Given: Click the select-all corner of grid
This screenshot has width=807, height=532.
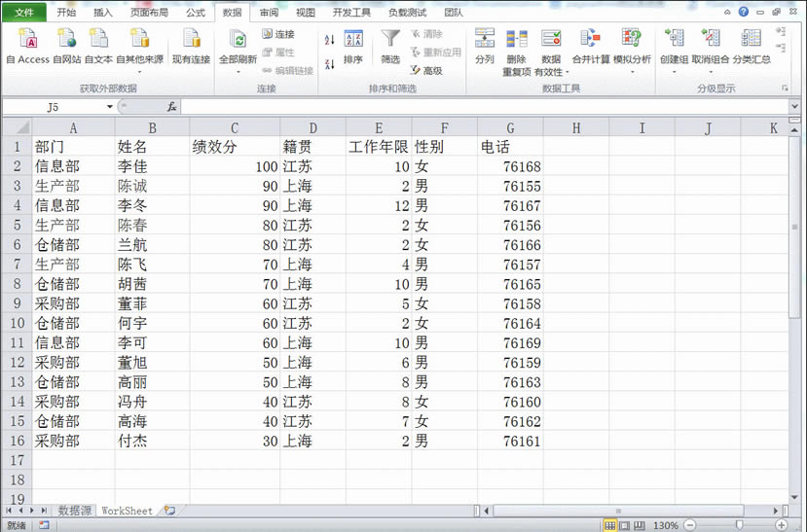Looking at the screenshot, I should (17, 127).
